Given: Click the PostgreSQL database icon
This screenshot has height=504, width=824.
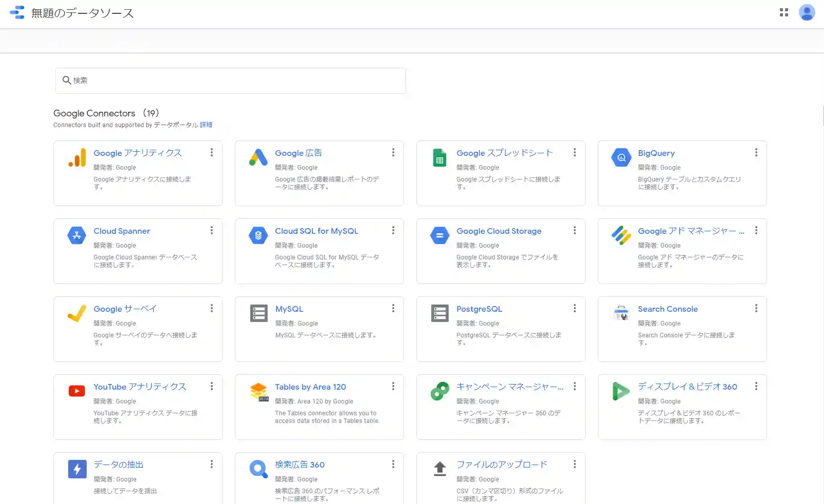Looking at the screenshot, I should point(439,313).
